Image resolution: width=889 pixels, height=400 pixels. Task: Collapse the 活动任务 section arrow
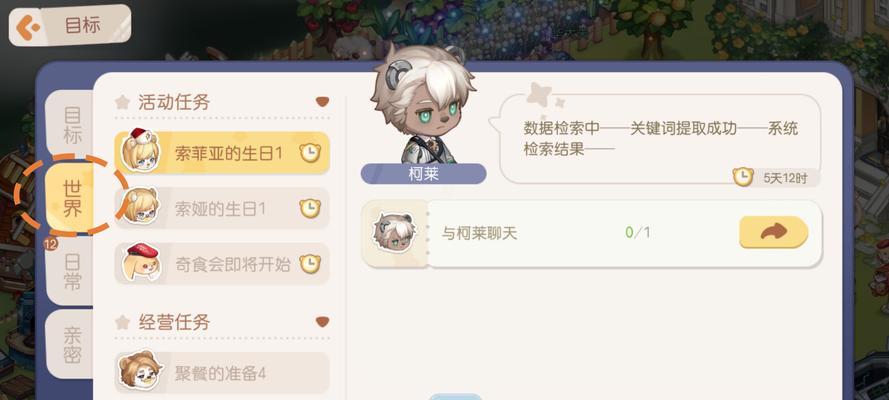click(322, 102)
